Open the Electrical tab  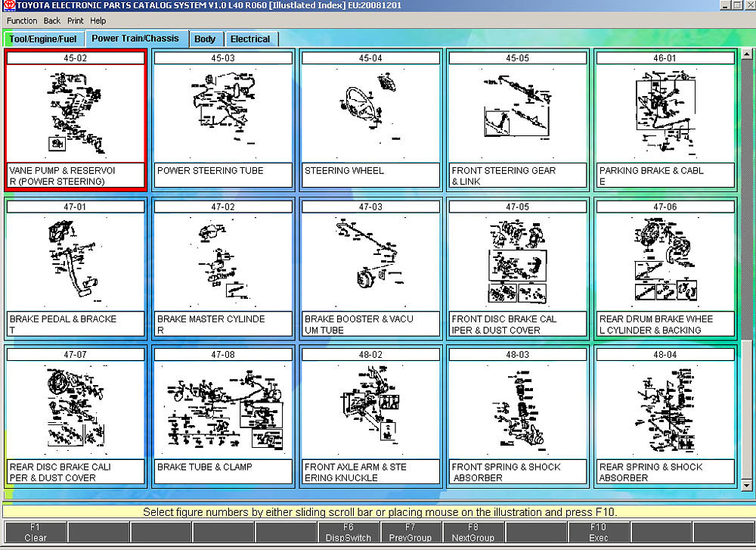(x=250, y=39)
